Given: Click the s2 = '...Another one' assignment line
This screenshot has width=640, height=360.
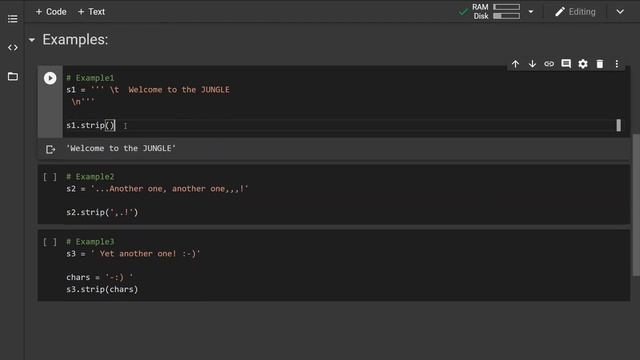Looking at the screenshot, I should pyautogui.click(x=157, y=189).
